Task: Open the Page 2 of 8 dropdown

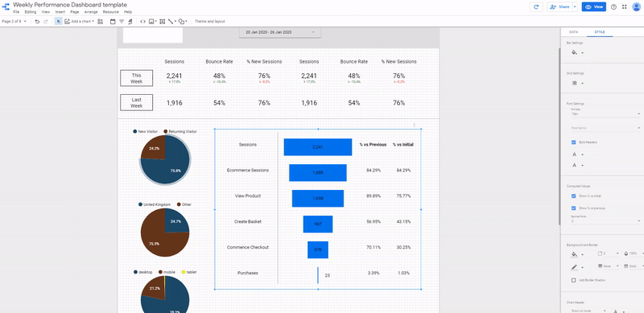Action: (x=14, y=22)
